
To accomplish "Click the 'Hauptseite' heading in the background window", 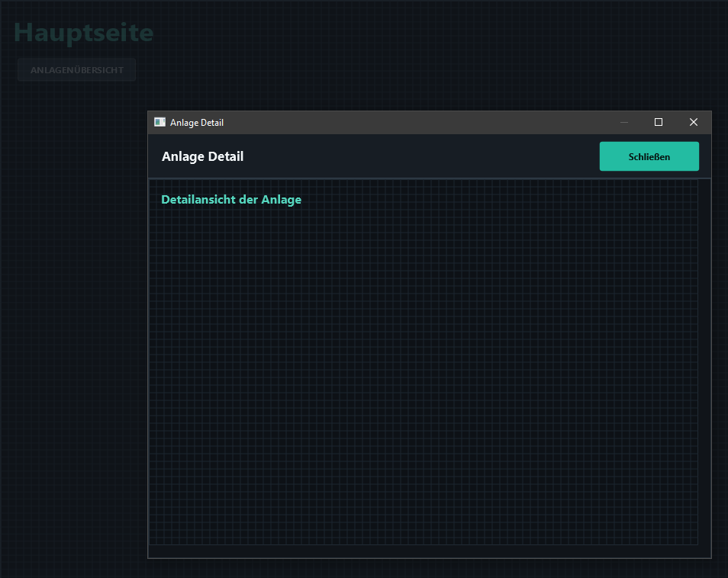I will coord(84,33).
